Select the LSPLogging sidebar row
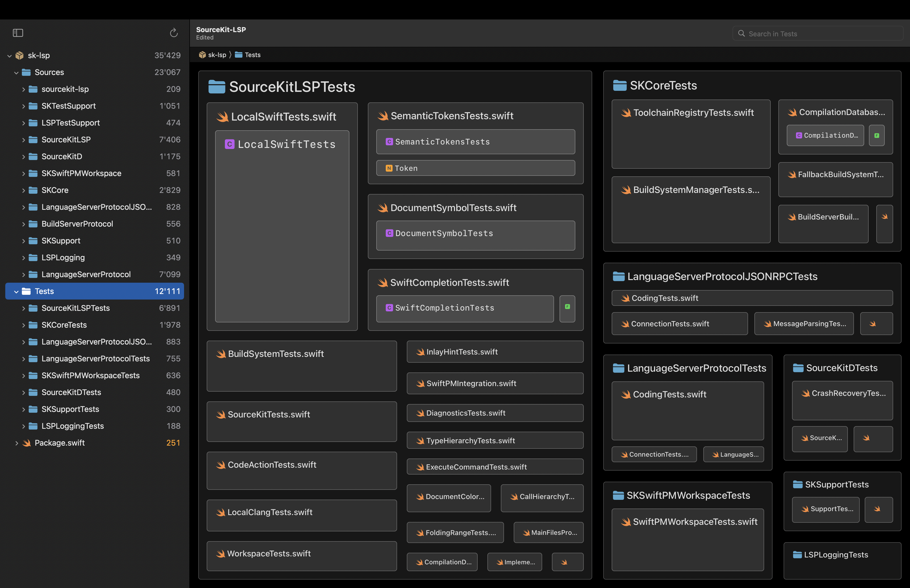This screenshot has height=588, width=910. [x=94, y=257]
